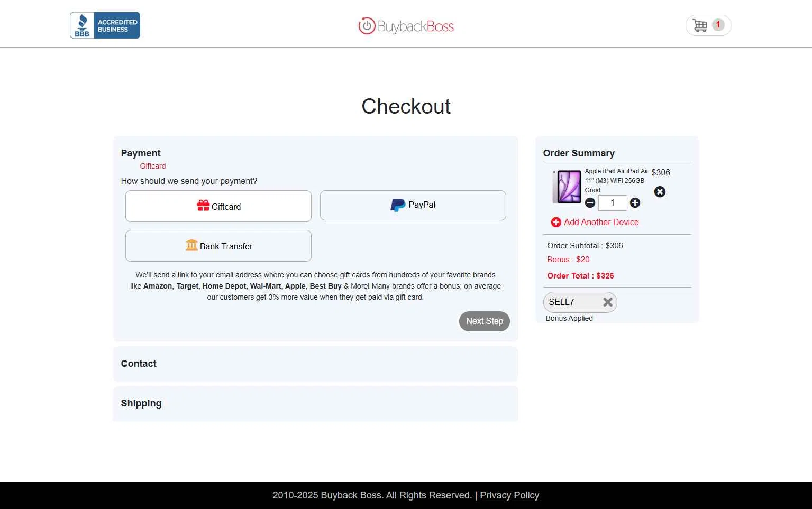Click the quantity input field
The width and height of the screenshot is (812, 509).
point(613,202)
